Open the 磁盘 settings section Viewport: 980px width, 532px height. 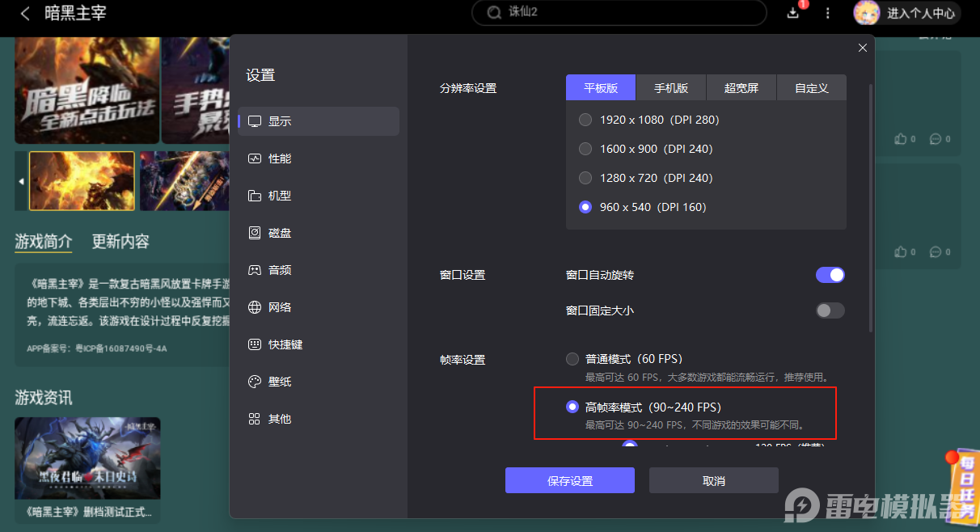click(x=319, y=233)
